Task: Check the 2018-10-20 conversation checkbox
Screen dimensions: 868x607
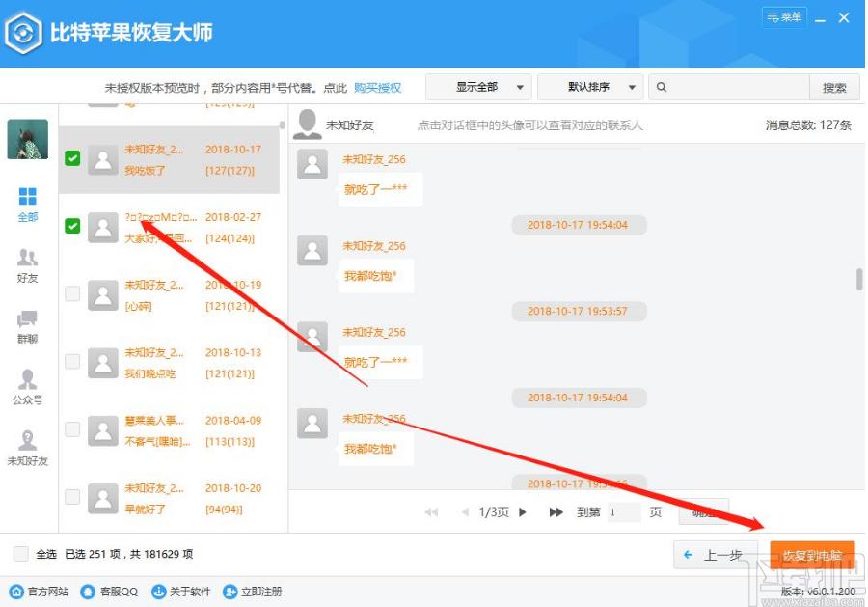Action: click(x=72, y=497)
